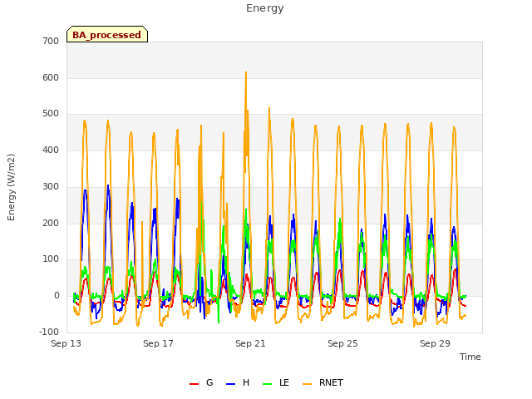532x399 pixels.
Task: Click the Sep 21 x-axis label
Action: point(250,343)
